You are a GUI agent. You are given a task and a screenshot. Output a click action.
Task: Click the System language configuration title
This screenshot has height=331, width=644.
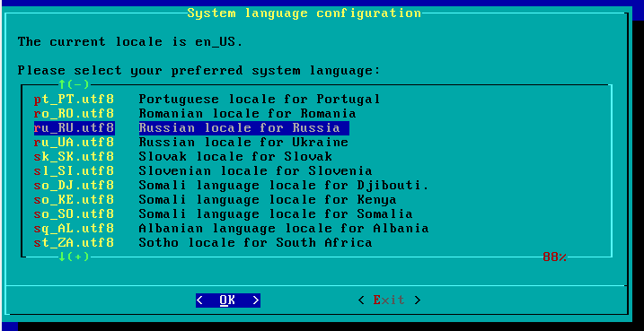point(304,13)
